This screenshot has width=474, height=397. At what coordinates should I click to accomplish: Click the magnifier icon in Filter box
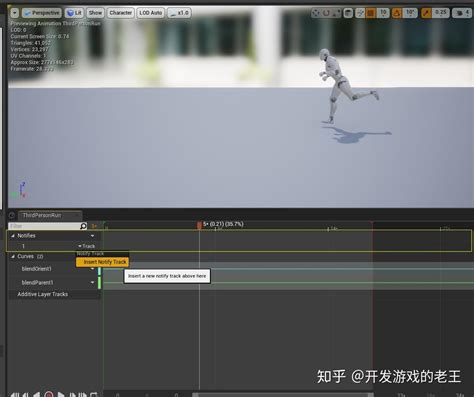83,226
